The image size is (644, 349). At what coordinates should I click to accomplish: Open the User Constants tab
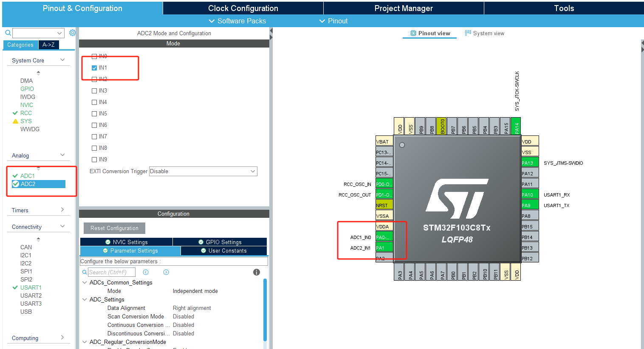(223, 250)
